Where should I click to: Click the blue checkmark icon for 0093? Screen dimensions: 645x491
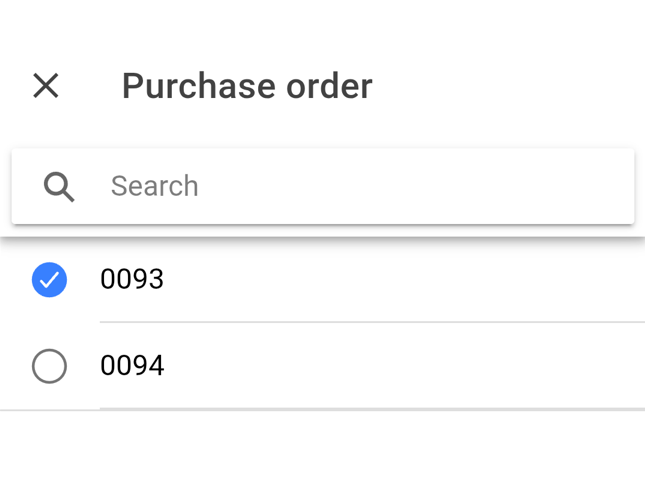click(x=49, y=279)
